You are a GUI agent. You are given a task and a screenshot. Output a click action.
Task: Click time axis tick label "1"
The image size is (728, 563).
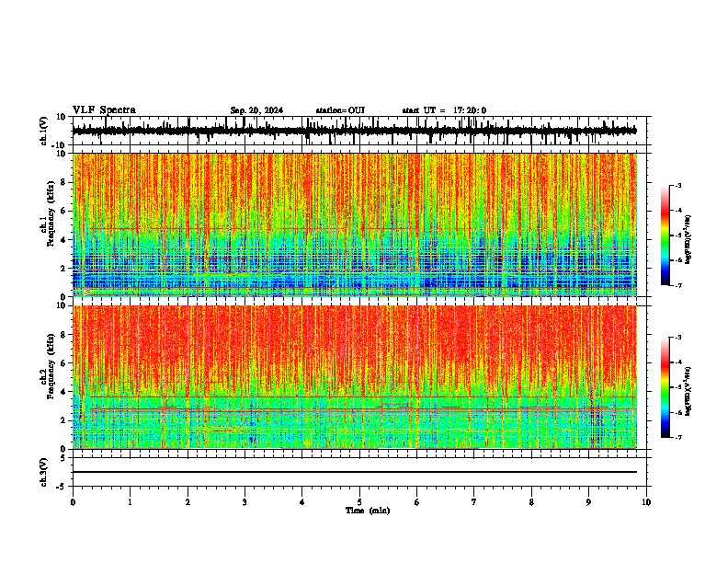[x=130, y=502]
